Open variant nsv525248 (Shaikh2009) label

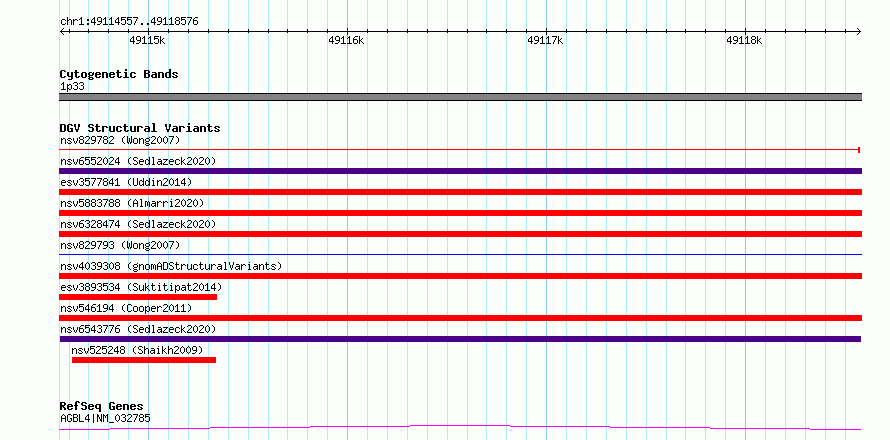(x=137, y=350)
